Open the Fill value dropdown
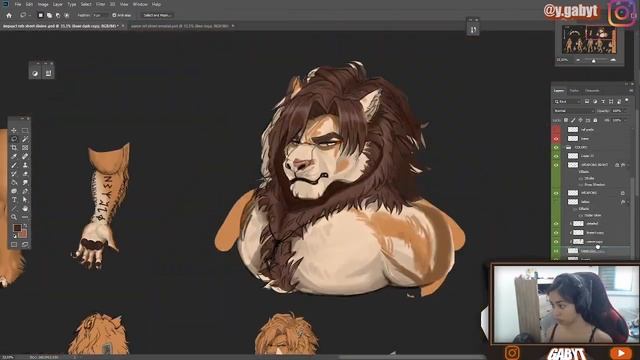 pos(626,120)
